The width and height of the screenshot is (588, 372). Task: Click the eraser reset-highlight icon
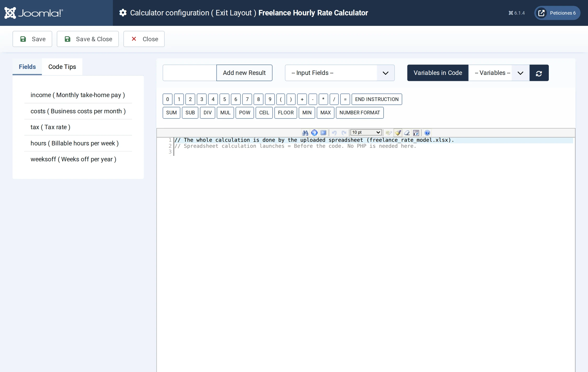[x=407, y=133]
